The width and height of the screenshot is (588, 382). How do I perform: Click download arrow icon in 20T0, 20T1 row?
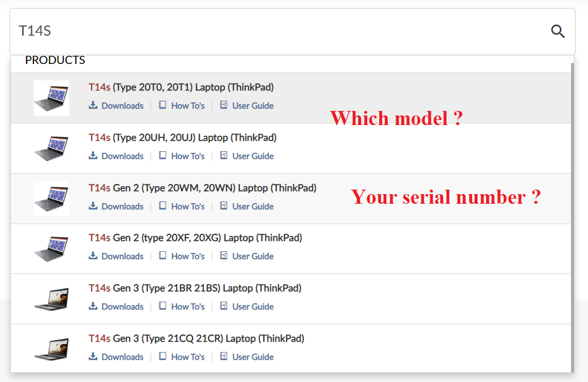point(93,105)
